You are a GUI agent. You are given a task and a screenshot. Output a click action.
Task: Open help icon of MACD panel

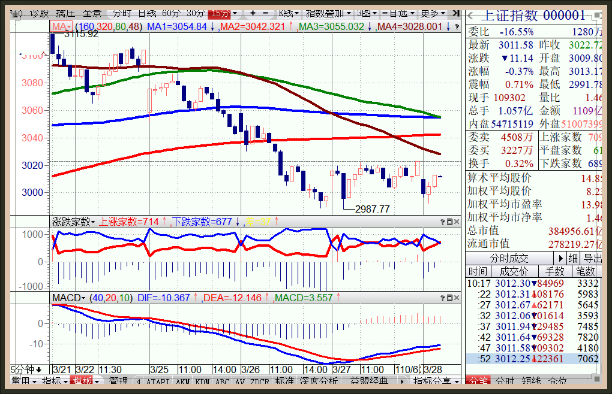[x=443, y=298]
